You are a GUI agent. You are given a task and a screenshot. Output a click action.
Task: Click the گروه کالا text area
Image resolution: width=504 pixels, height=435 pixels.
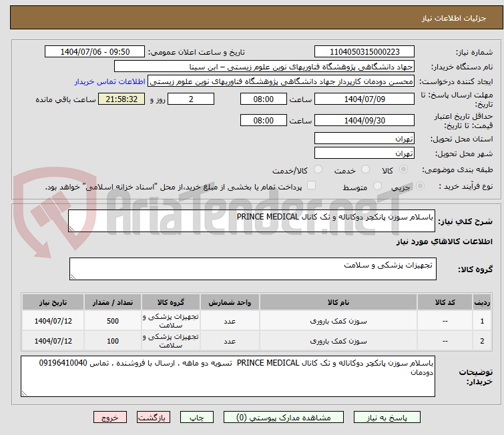click(x=252, y=269)
